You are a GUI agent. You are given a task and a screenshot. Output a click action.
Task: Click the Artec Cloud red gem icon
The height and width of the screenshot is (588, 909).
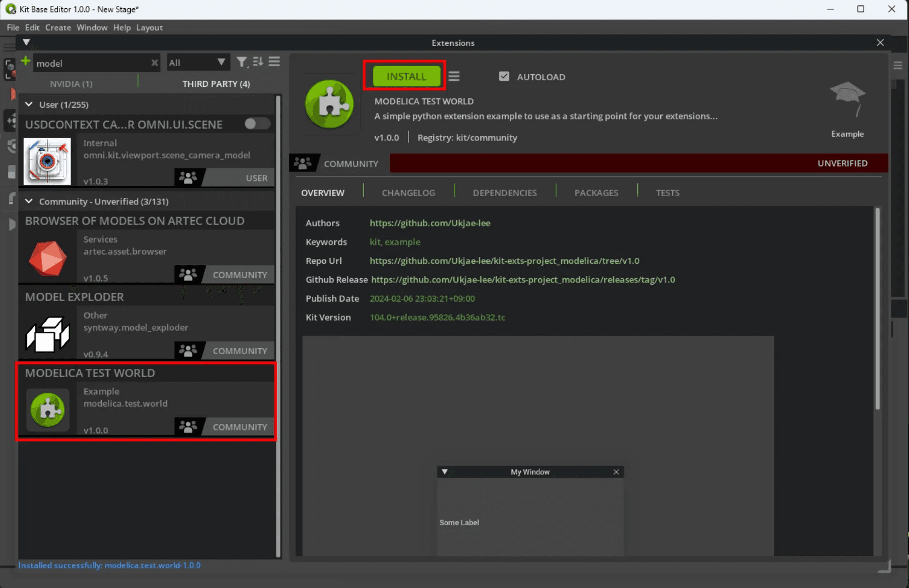[48, 258]
